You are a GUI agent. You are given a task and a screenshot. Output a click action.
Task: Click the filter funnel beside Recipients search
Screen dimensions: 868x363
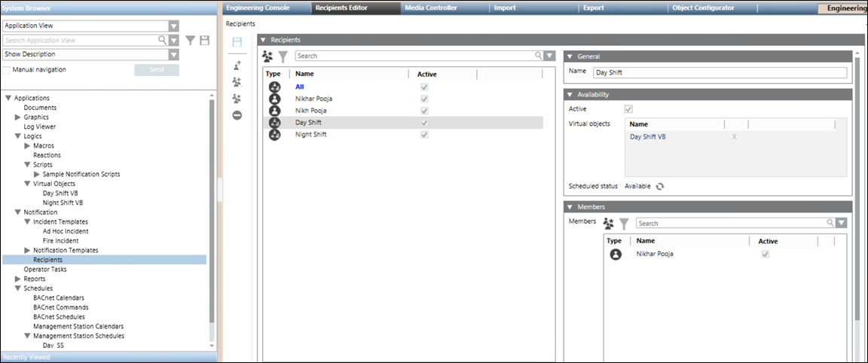point(283,56)
